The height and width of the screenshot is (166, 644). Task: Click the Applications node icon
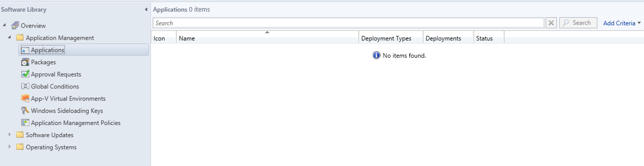pyautogui.click(x=25, y=50)
